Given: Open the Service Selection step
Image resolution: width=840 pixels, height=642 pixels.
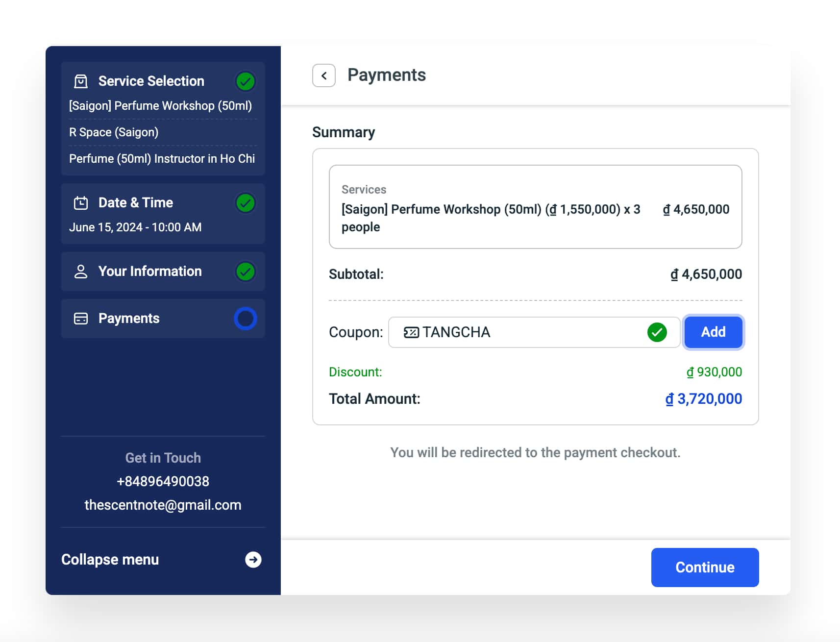Looking at the screenshot, I should pos(151,81).
